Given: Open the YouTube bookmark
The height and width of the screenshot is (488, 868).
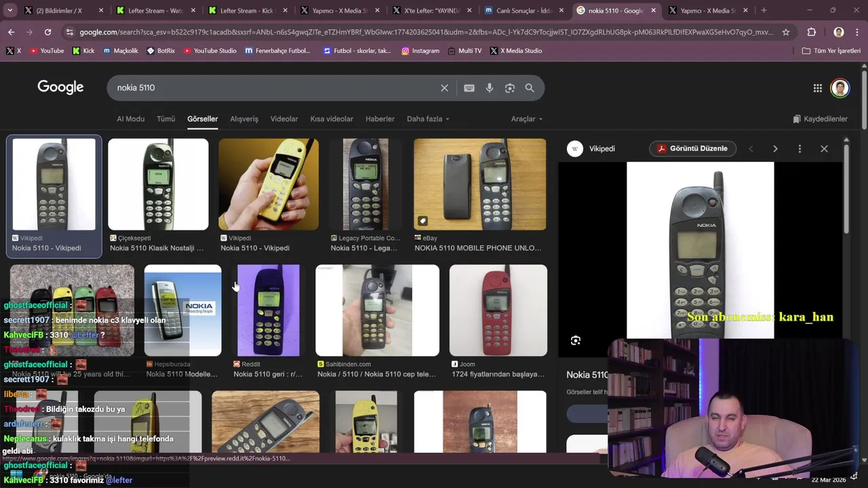Looking at the screenshot, I should pos(47,51).
